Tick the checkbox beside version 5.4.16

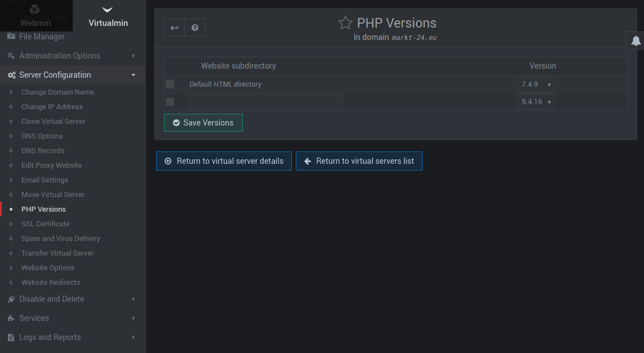(170, 101)
